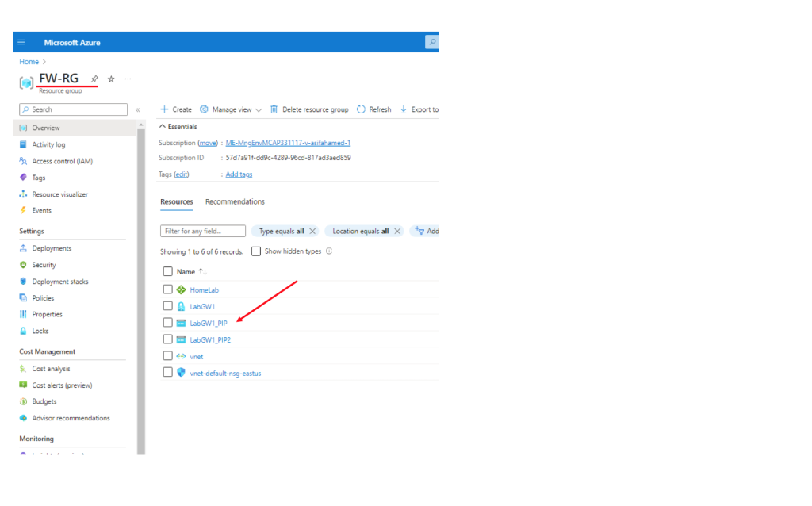The height and width of the screenshot is (506, 812).
Task: Mark FW-RG as favorite with star icon
Action: [x=111, y=79]
